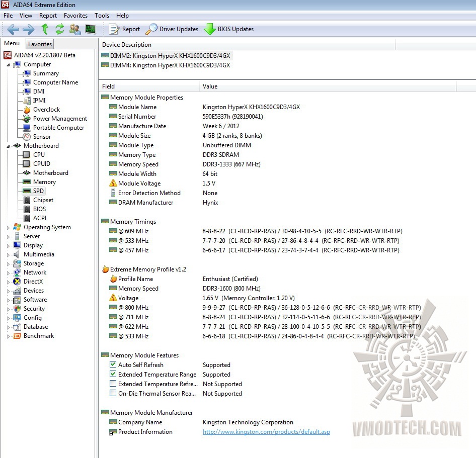This screenshot has height=458, width=476.
Task: Refresh the page with green arrows icon
Action: (x=60, y=29)
